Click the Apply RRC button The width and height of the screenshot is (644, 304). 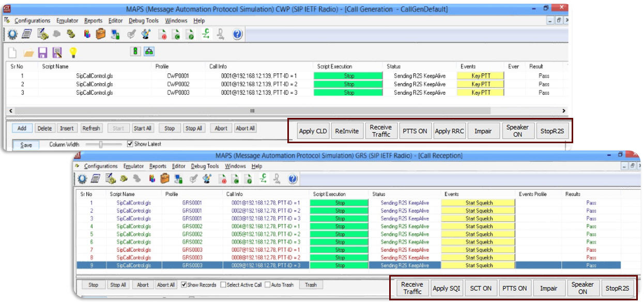point(449,131)
